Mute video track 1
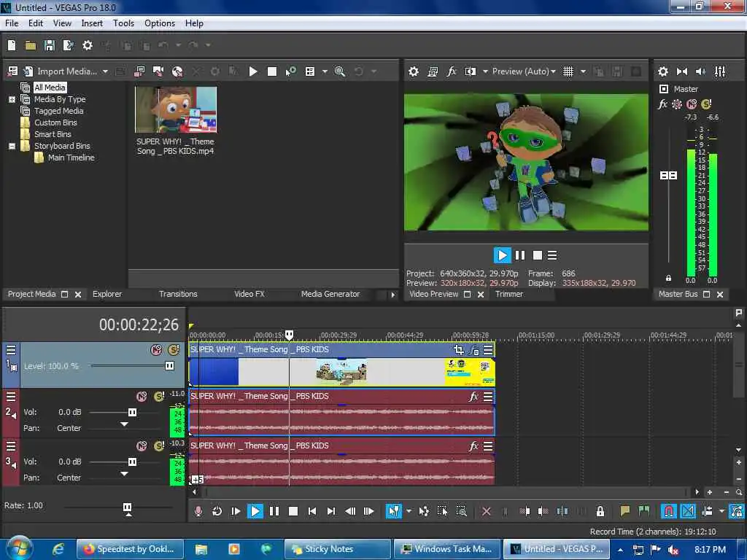Image resolution: width=747 pixels, height=560 pixels. point(156,350)
